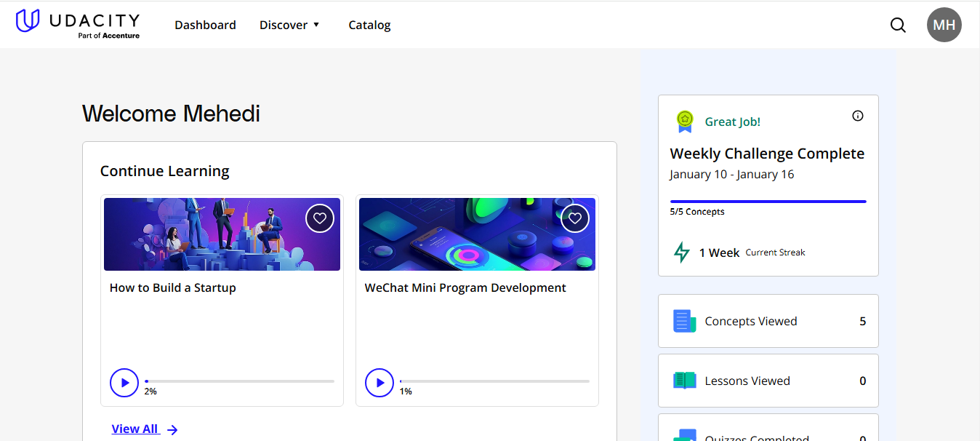
Task: Favorite WeChat Mini Program Development course
Action: click(575, 218)
